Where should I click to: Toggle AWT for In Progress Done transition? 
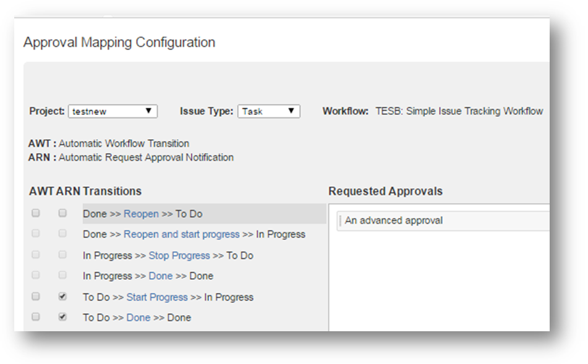coord(36,275)
